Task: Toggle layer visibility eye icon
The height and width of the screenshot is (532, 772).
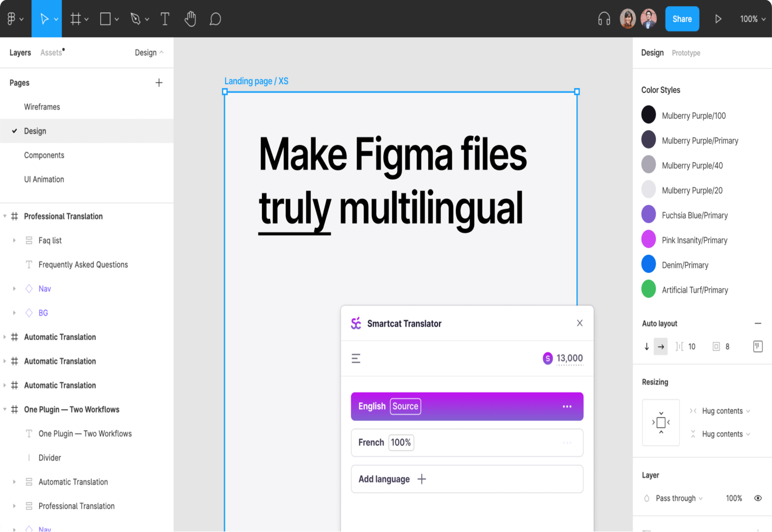Action: (x=758, y=498)
